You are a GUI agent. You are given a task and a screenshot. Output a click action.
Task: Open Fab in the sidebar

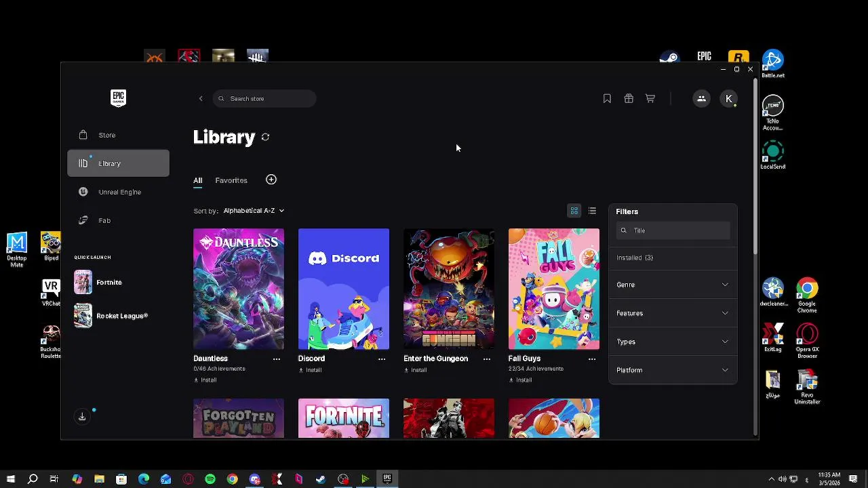tap(118, 220)
